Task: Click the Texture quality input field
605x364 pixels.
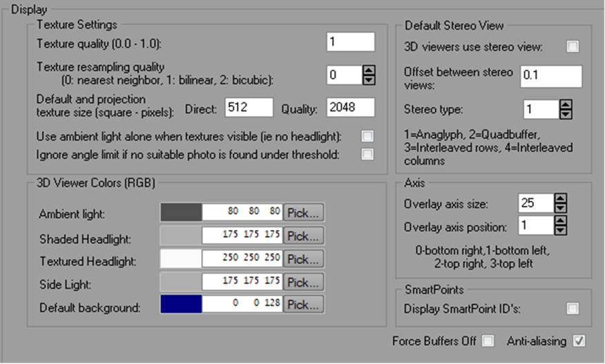Action: pos(350,42)
